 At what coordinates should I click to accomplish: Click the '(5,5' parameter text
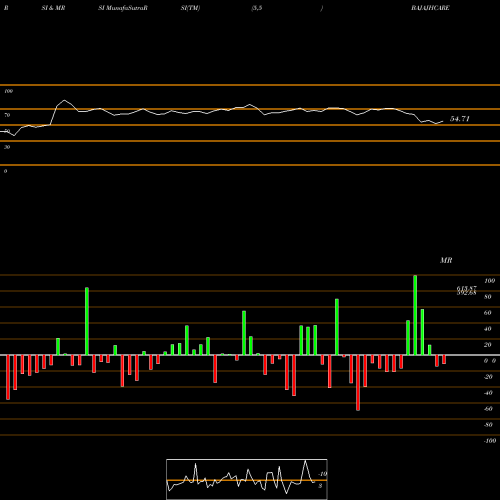tap(257, 8)
